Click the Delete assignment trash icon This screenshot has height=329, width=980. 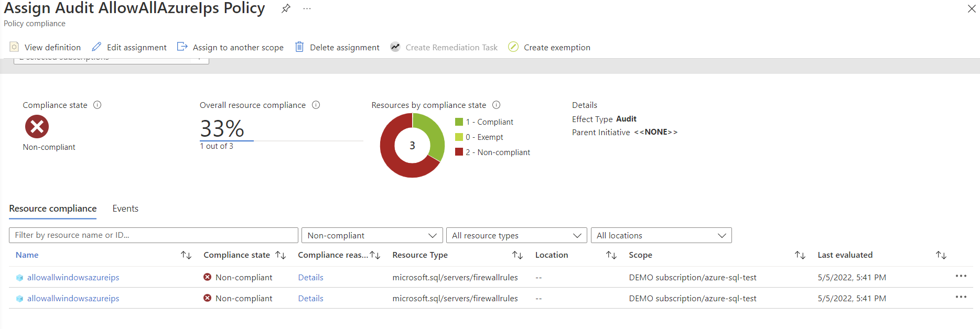tap(299, 47)
